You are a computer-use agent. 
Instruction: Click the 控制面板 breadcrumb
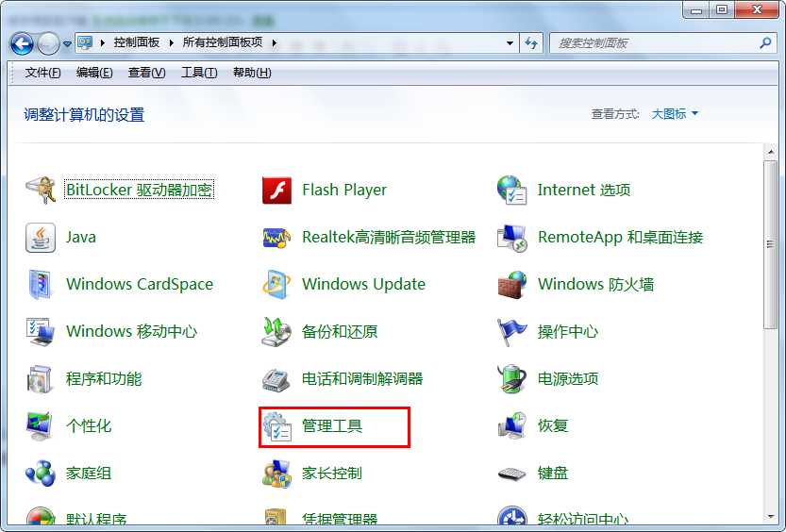136,42
